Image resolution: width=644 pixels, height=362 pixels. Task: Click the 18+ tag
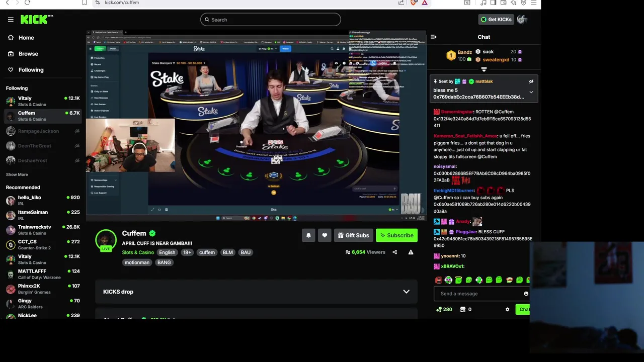187,252
